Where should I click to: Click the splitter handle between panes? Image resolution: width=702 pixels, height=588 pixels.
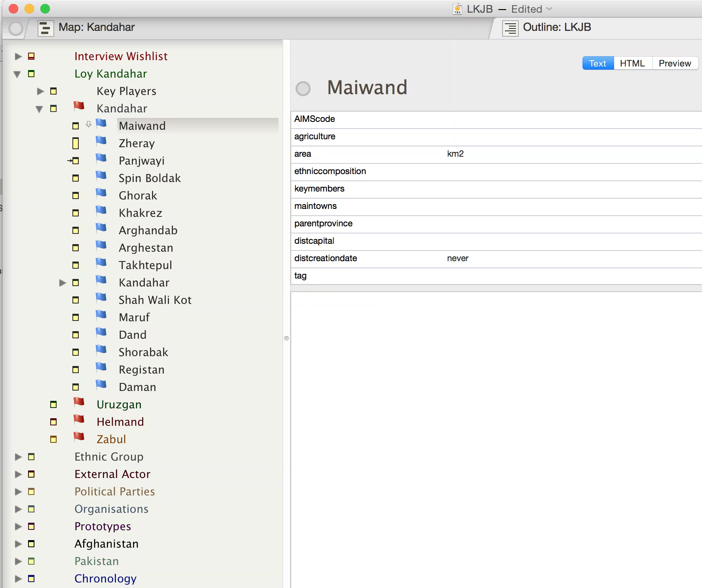(286, 338)
